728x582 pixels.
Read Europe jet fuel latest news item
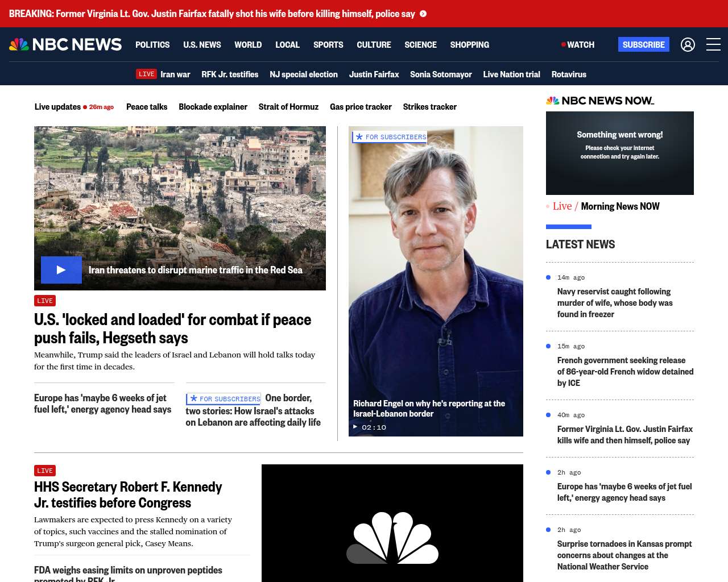(624, 492)
